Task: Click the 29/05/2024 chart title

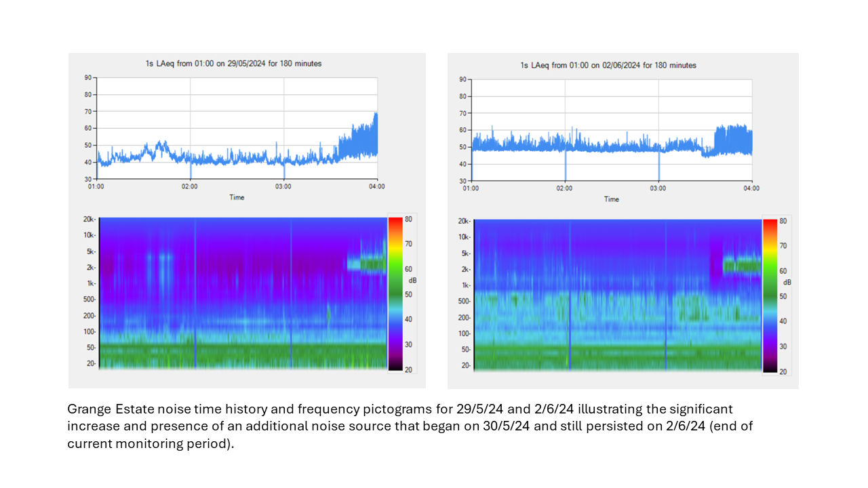Action: (233, 64)
